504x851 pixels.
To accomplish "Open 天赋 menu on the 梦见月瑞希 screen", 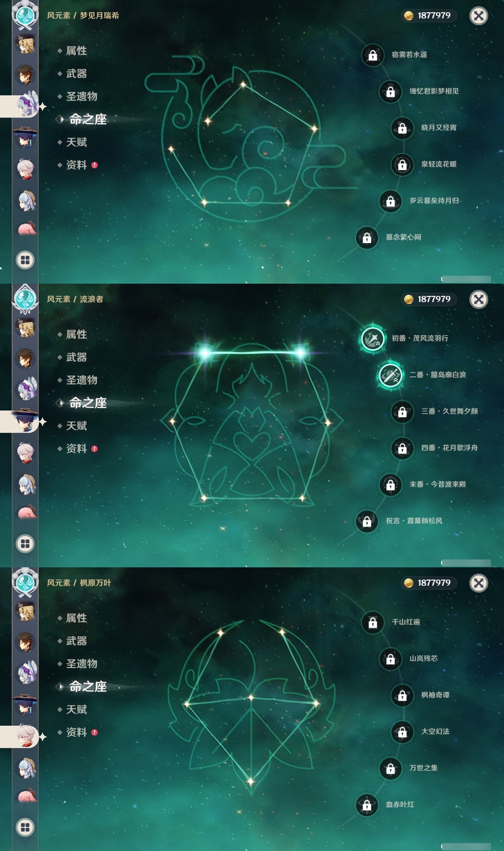I will [x=76, y=142].
